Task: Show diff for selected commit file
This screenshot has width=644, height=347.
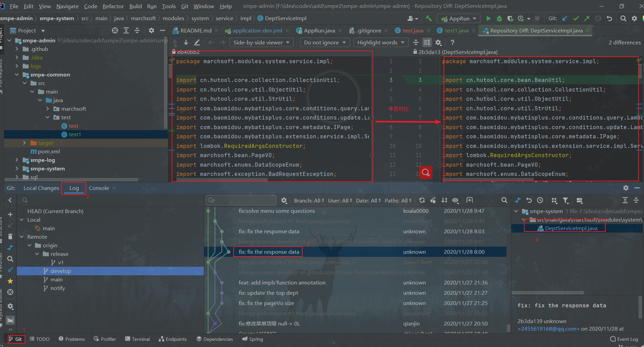Action: pos(518,200)
